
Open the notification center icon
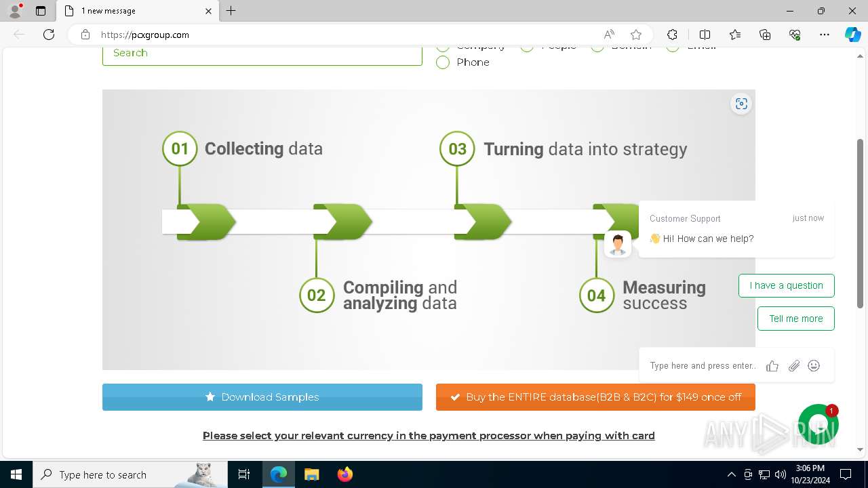pos(846,474)
